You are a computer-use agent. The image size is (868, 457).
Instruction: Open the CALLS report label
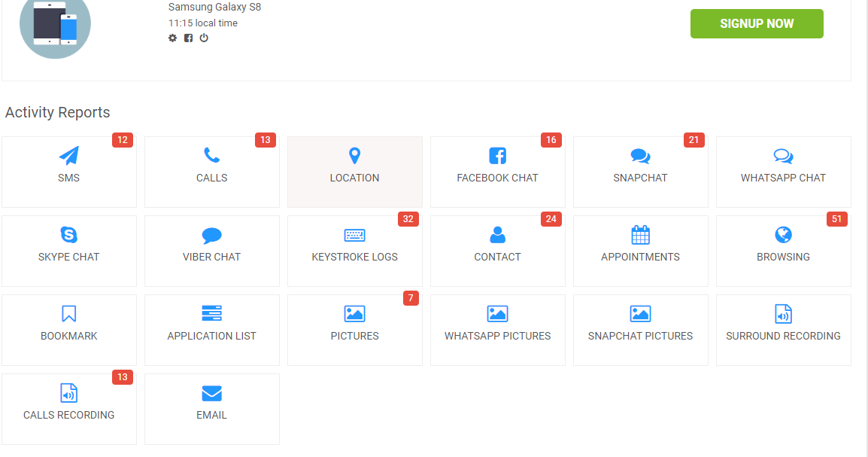pos(211,178)
